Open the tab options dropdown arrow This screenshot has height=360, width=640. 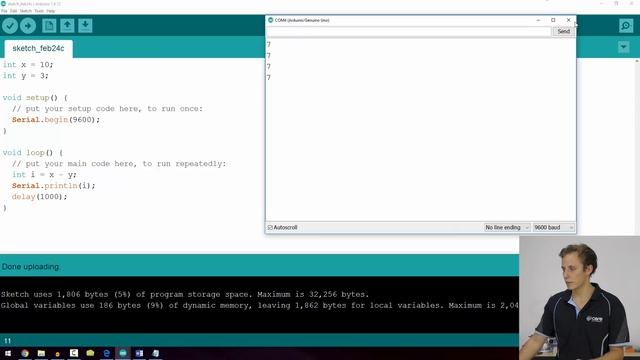pyautogui.click(x=624, y=47)
